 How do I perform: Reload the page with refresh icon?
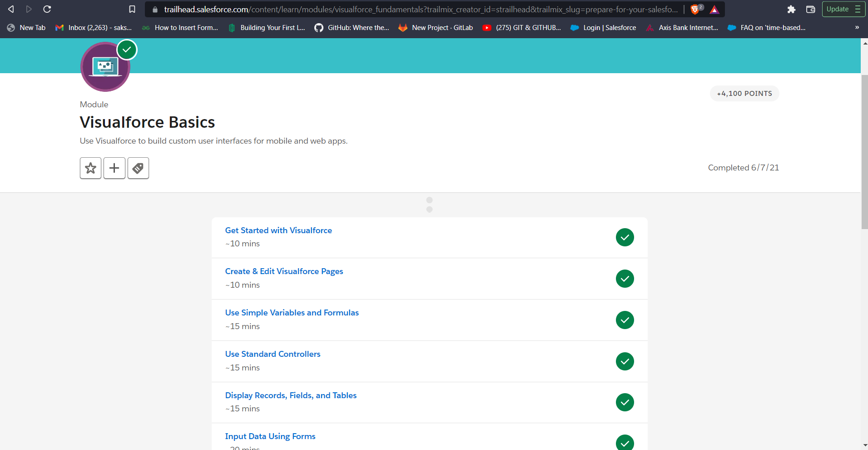47,9
